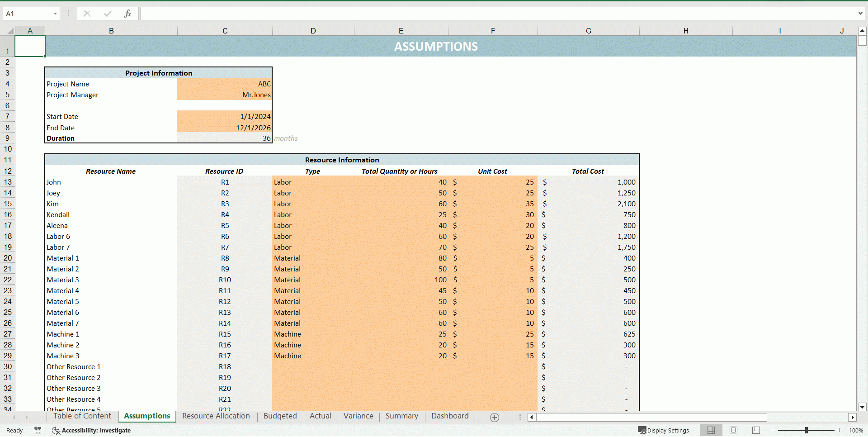Click the Cancel X icon in formula bar
The height and width of the screenshot is (437, 868).
(87, 14)
